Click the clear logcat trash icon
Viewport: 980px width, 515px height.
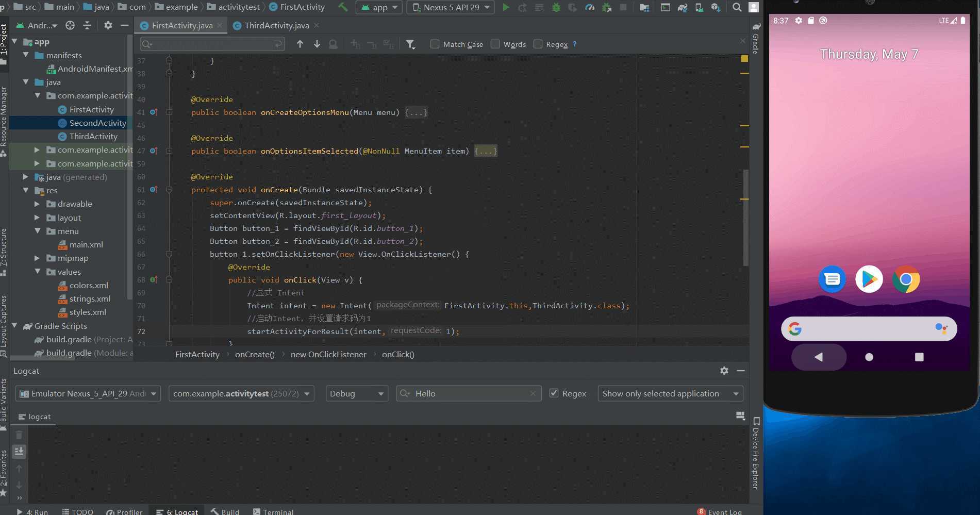point(19,435)
